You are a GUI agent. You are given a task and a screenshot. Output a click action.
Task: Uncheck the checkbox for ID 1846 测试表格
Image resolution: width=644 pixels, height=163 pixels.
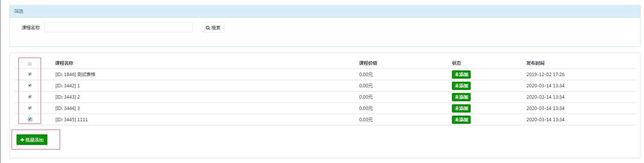click(30, 74)
